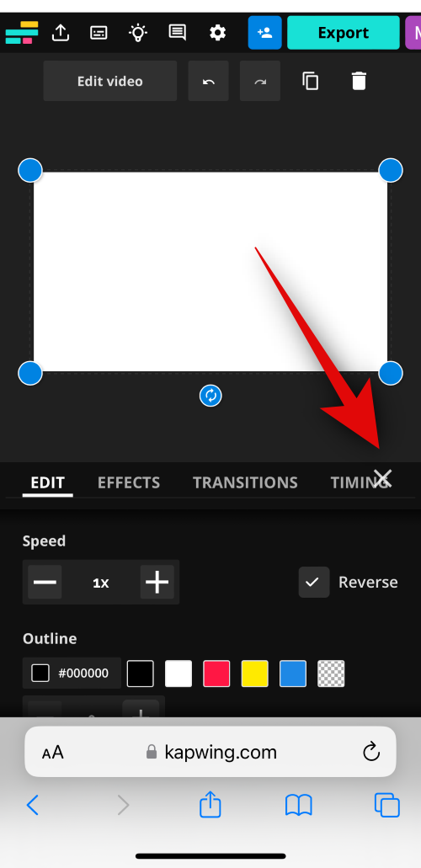The height and width of the screenshot is (868, 421).
Task: Click the Export button
Action: point(344,33)
